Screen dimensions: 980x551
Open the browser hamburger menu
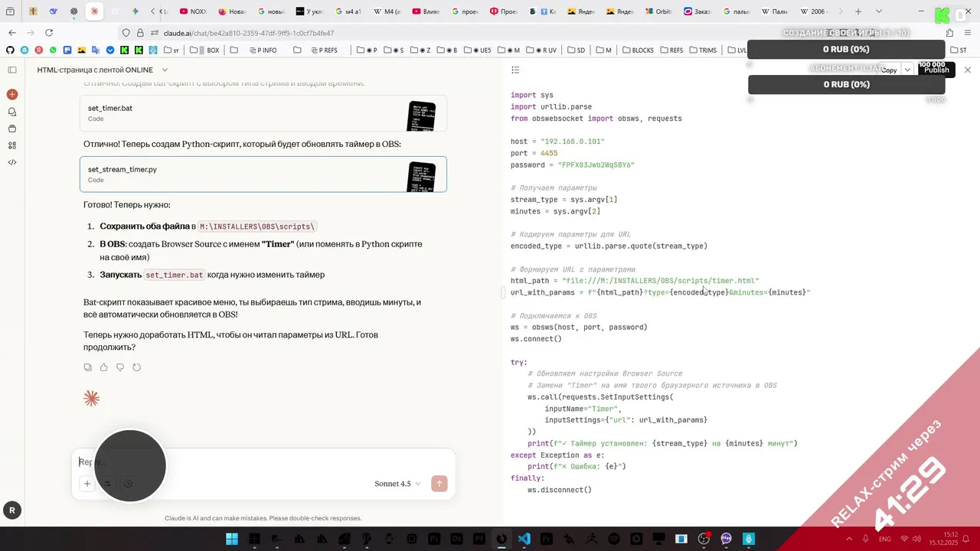[969, 33]
